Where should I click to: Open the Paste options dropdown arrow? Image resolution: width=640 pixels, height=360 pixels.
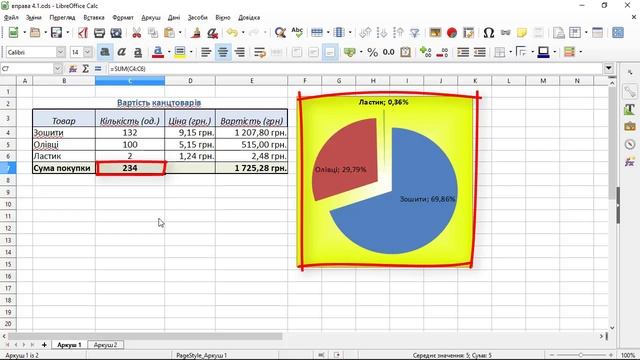coord(180,33)
